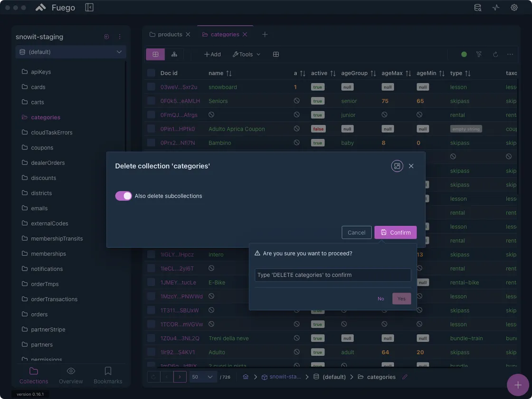The image size is (532, 399).
Task: Close the Delete collection dialog
Action: [411, 166]
